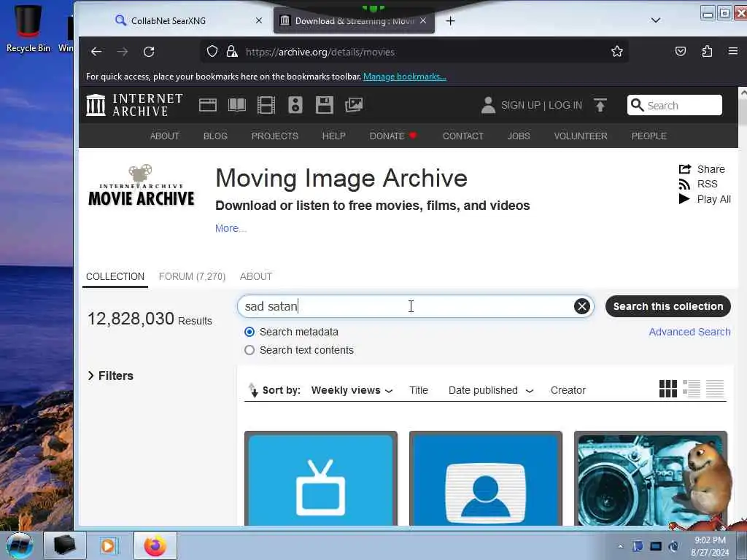This screenshot has width=747, height=560.
Task: Switch to the FORUM tab
Action: tap(192, 276)
